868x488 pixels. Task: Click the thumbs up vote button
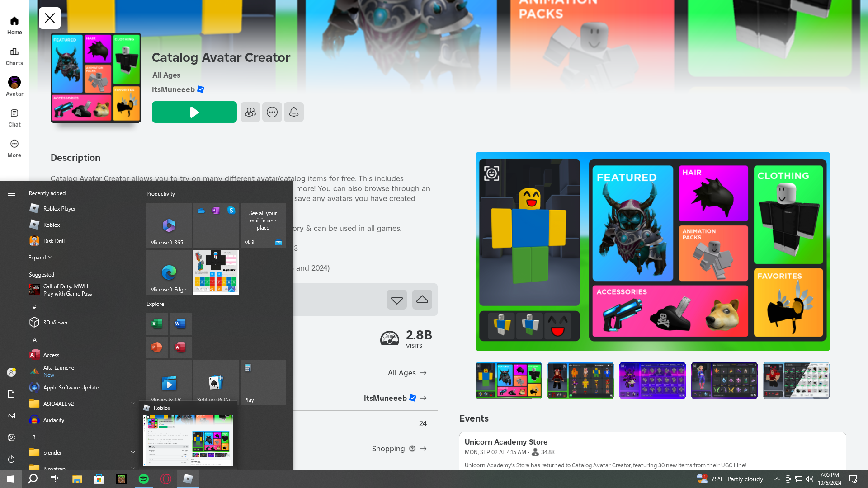pos(422,300)
